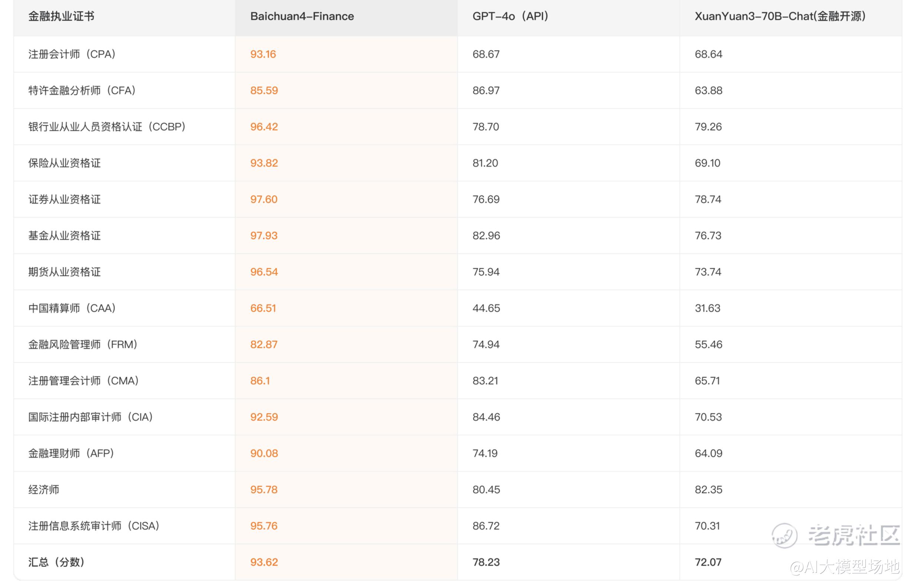
Task: Click the XuanYuan3-70B-Chat column header
Action: [x=780, y=16]
